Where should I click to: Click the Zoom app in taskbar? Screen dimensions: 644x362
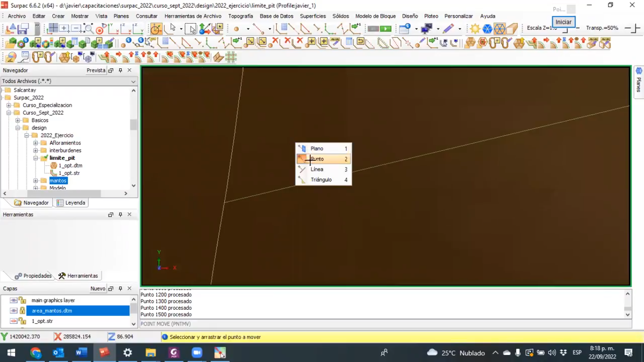197,353
